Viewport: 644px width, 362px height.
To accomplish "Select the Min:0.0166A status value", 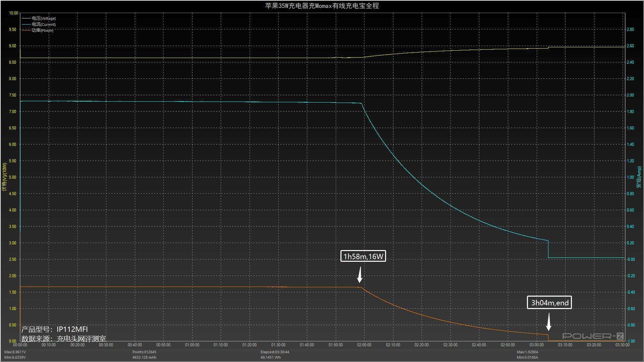I will pos(528,357).
